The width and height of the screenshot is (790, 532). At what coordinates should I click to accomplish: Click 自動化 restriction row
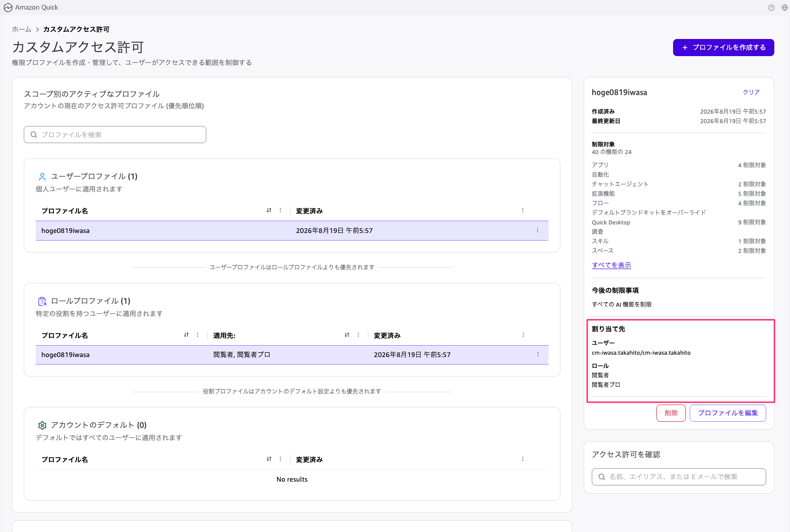pyautogui.click(x=679, y=174)
